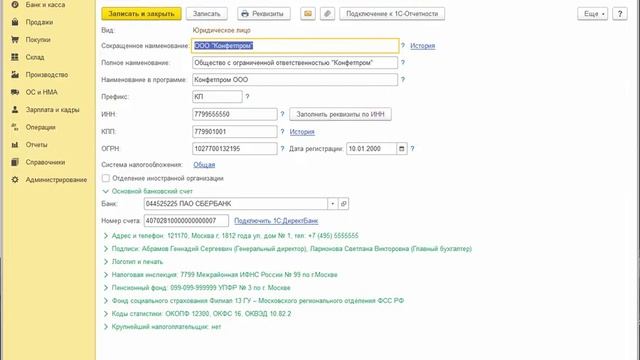
Task: Click into the Префикс field
Action: point(217,97)
